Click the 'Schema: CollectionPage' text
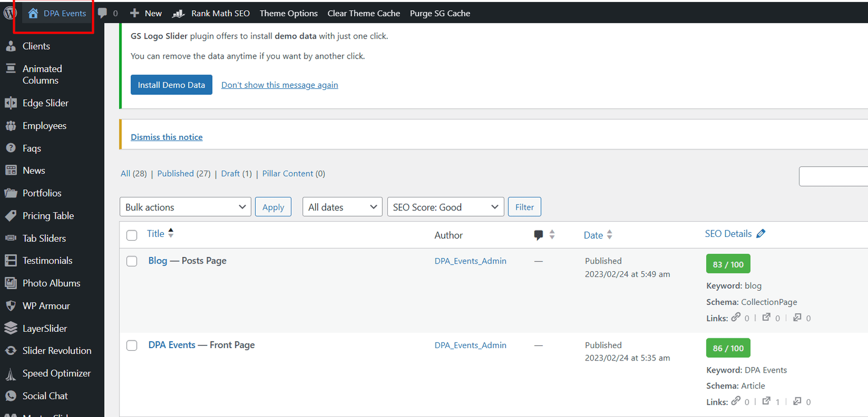 pyautogui.click(x=752, y=302)
